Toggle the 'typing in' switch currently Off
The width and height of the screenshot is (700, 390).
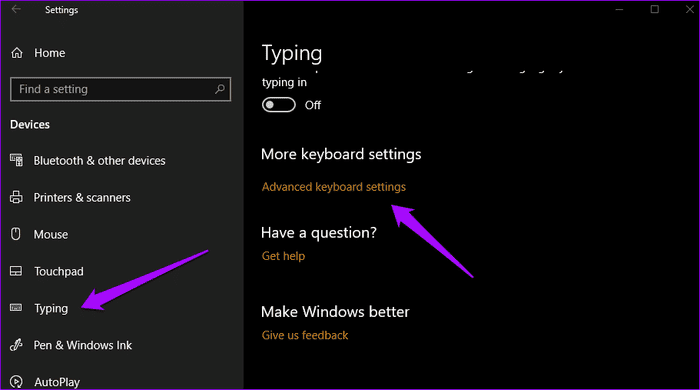pos(279,105)
